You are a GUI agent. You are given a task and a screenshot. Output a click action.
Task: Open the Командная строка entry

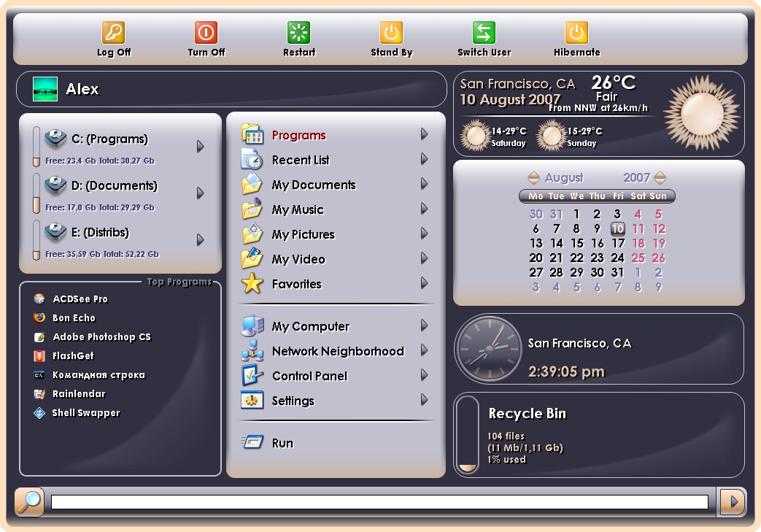point(89,374)
